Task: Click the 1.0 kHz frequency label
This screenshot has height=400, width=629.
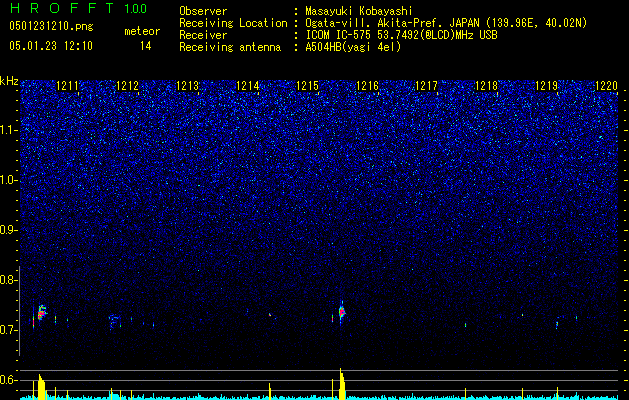Action: pos(8,180)
